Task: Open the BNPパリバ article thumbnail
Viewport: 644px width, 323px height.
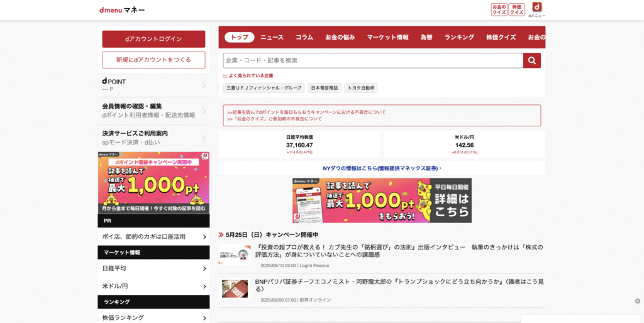Action: (235, 289)
